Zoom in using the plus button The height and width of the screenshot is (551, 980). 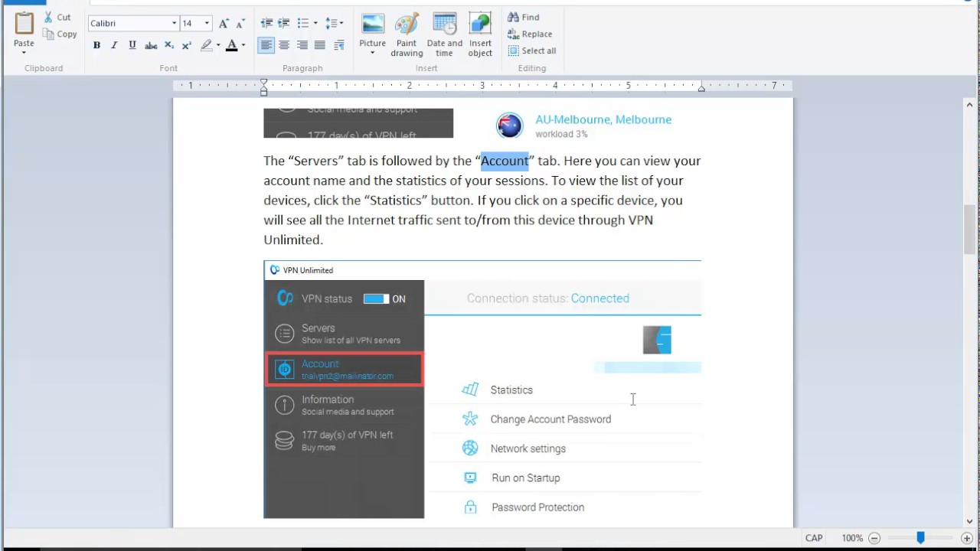[x=967, y=538]
